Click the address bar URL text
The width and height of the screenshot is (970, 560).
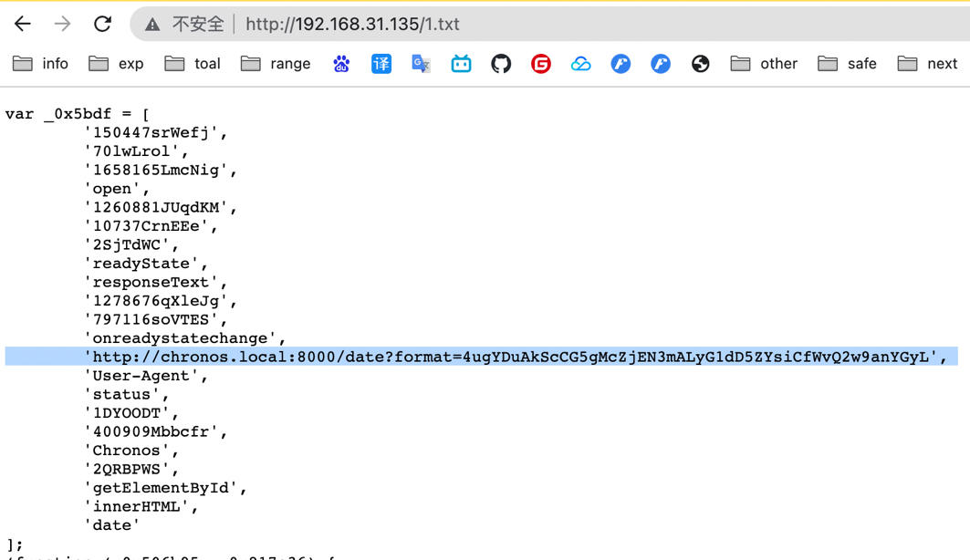tap(352, 25)
